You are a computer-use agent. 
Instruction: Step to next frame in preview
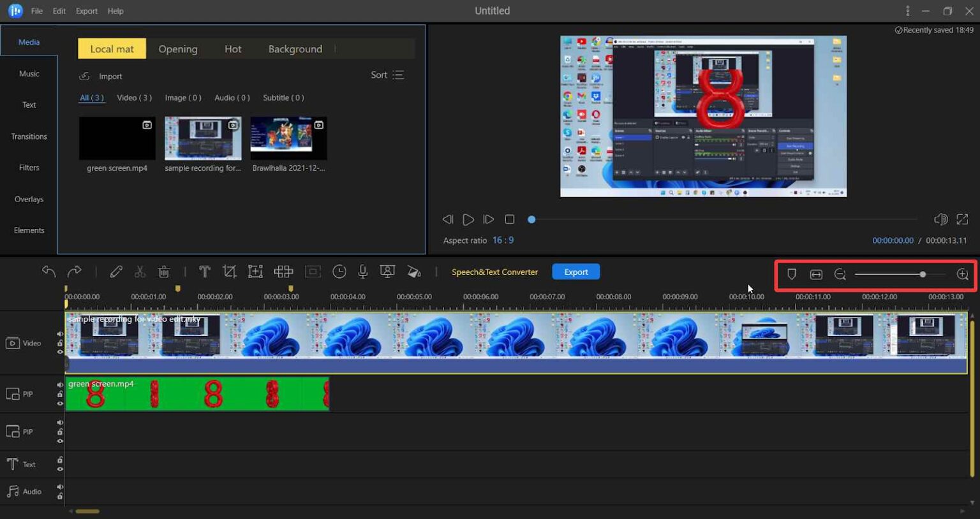point(489,219)
